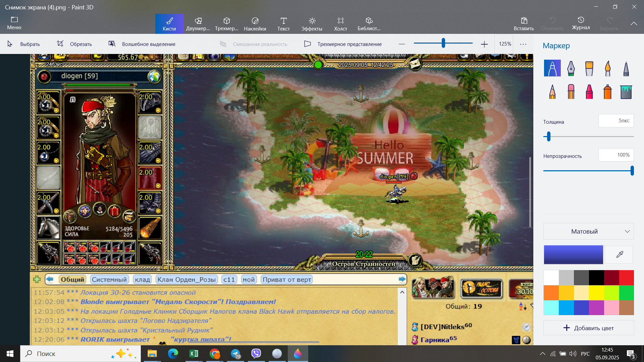Open Telegram from taskbar
The height and width of the screenshot is (362, 644).
coord(235,354)
